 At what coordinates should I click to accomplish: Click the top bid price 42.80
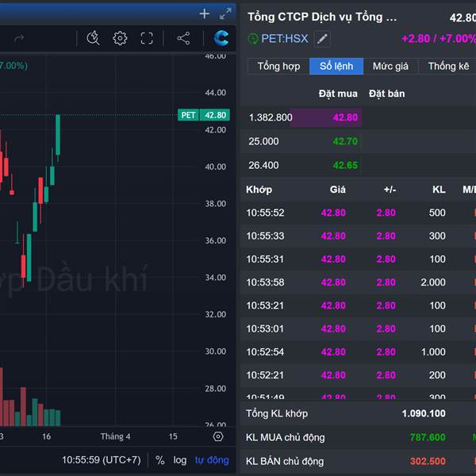point(345,117)
